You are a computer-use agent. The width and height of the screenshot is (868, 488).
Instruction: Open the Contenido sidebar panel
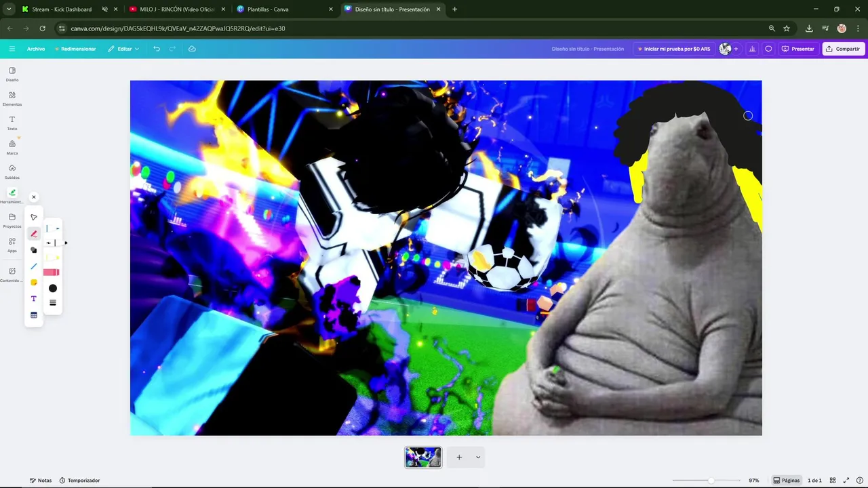12,274
